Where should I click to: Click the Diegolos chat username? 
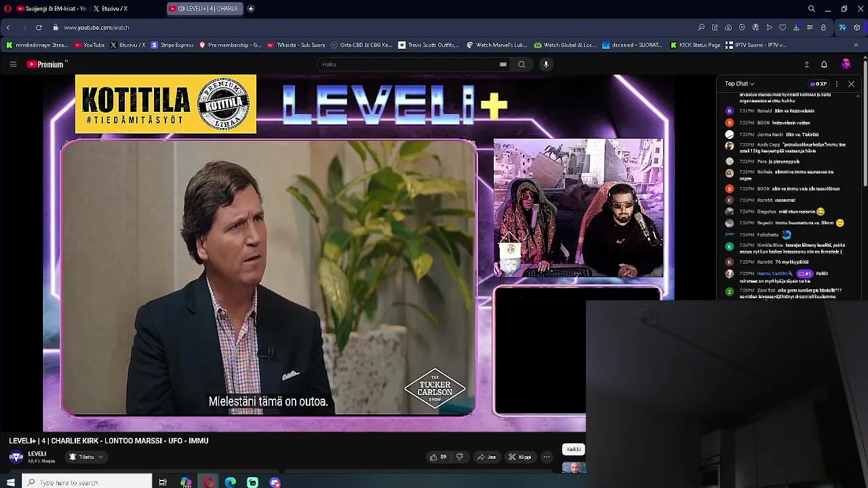pyautogui.click(x=767, y=211)
